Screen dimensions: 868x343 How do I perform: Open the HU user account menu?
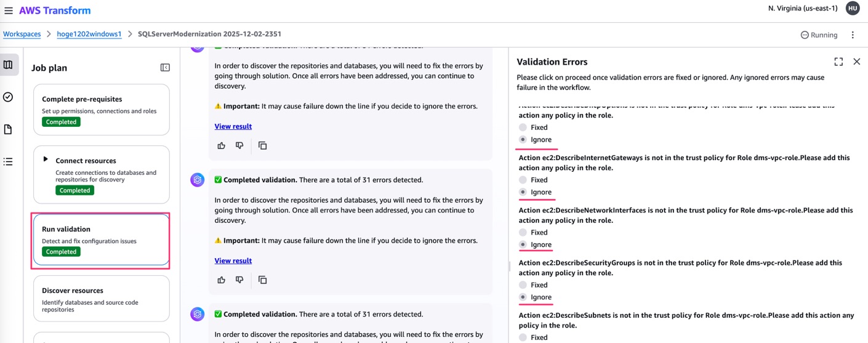point(853,9)
